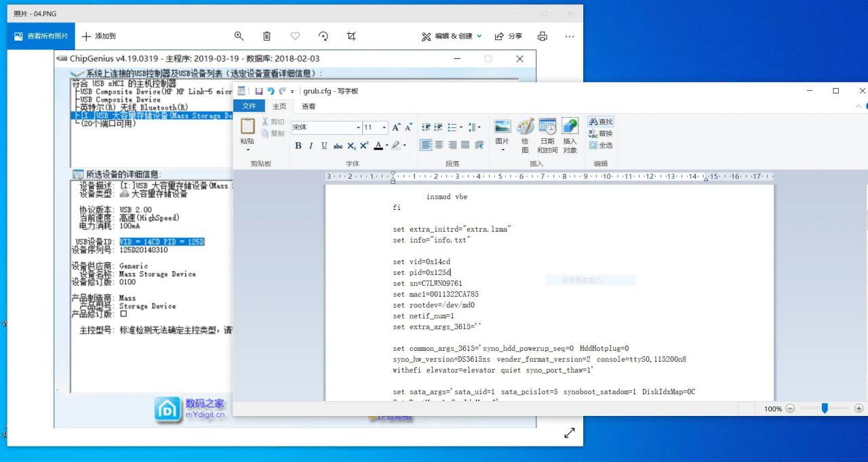Click the Photos crop icon
Image resolution: width=868 pixels, height=462 pixels.
tap(351, 36)
